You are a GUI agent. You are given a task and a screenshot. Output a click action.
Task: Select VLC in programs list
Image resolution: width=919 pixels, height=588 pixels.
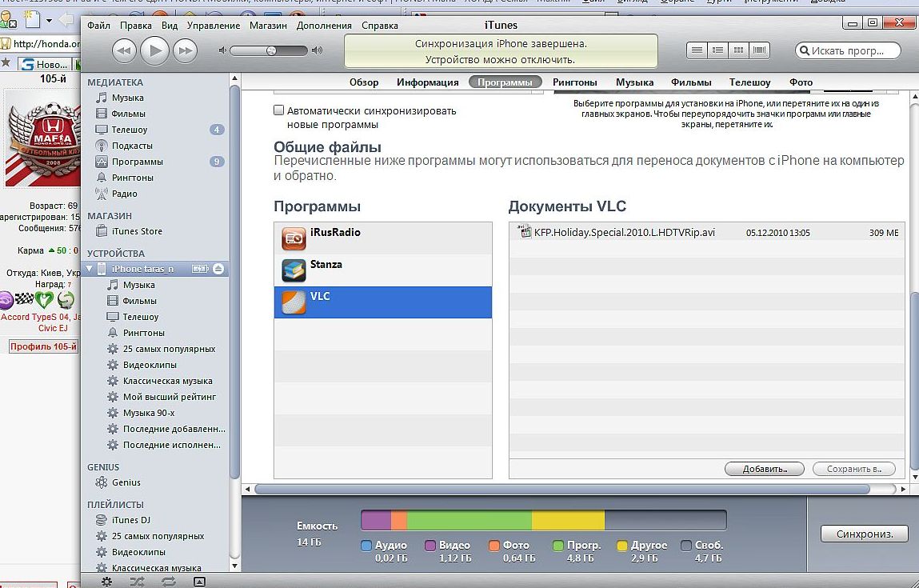[383, 302]
